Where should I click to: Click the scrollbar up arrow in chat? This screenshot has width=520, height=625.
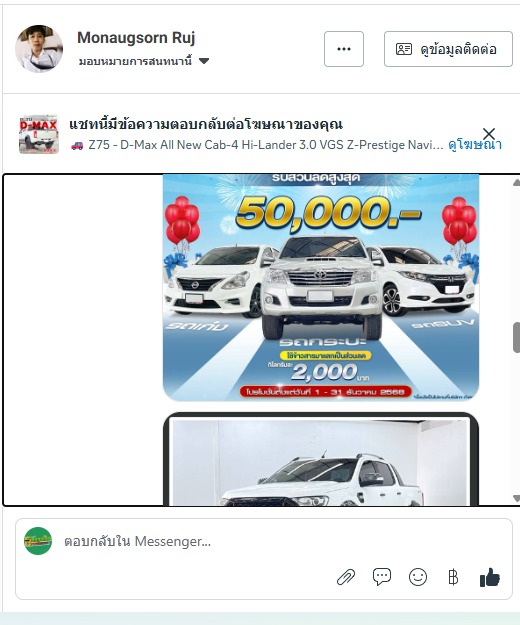pyautogui.click(x=516, y=183)
